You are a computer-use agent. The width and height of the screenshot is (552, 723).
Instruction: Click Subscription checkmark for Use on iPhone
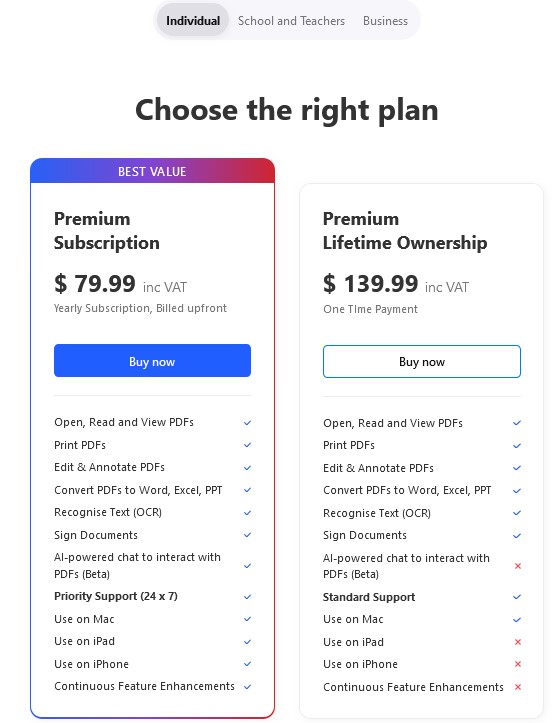tap(247, 664)
